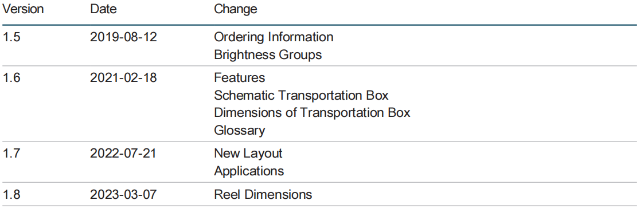Click the Applications entry

click(x=249, y=171)
